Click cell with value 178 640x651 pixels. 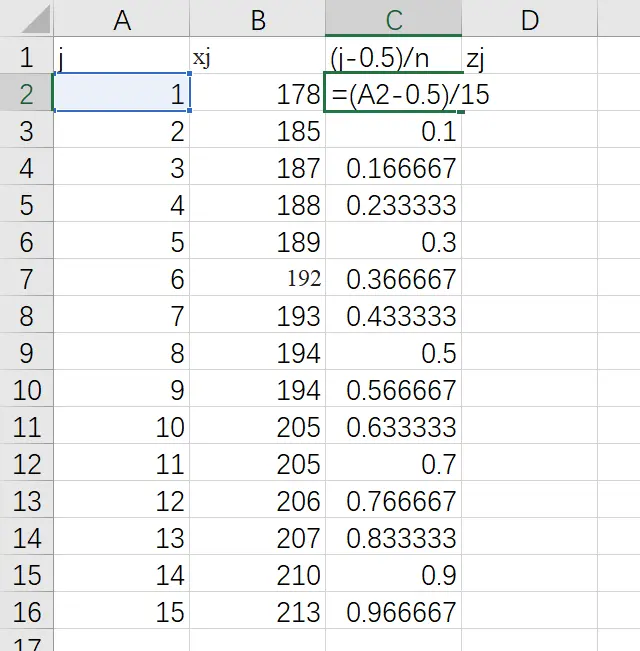pyautogui.click(x=257, y=92)
